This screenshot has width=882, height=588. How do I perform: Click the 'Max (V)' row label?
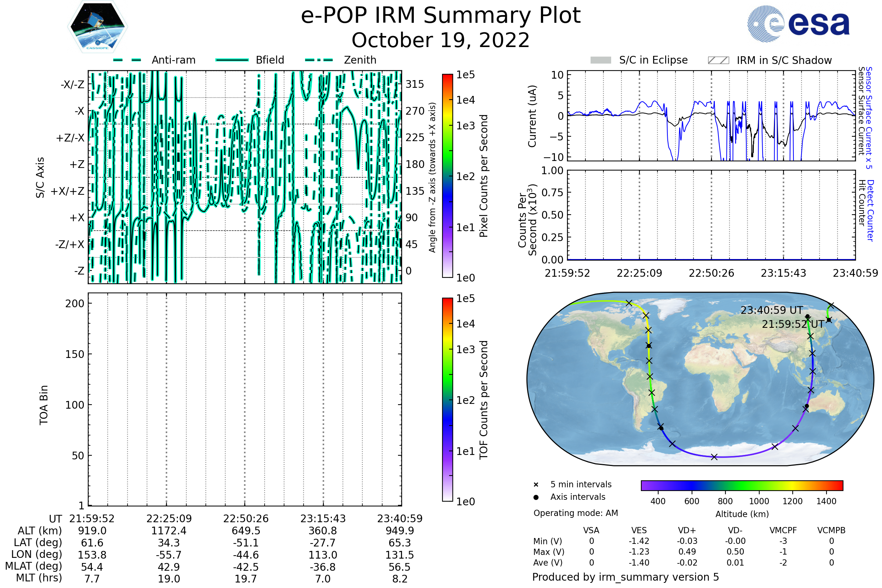pos(549,552)
